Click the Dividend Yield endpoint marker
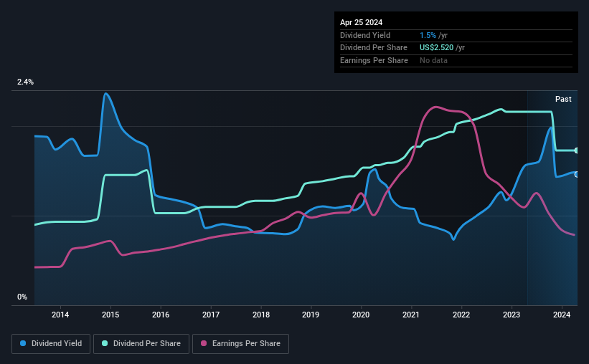Screen dimensions: 589x364 [x=577, y=175]
